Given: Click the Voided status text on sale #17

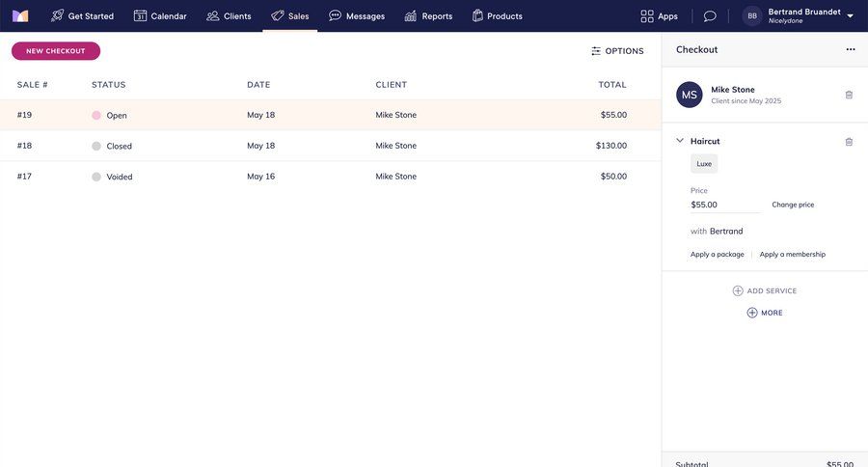Looking at the screenshot, I should tap(120, 177).
